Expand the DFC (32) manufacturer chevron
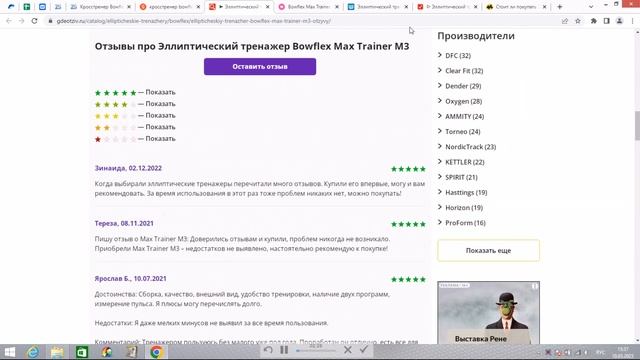This screenshot has height=360, width=640. 440,55
